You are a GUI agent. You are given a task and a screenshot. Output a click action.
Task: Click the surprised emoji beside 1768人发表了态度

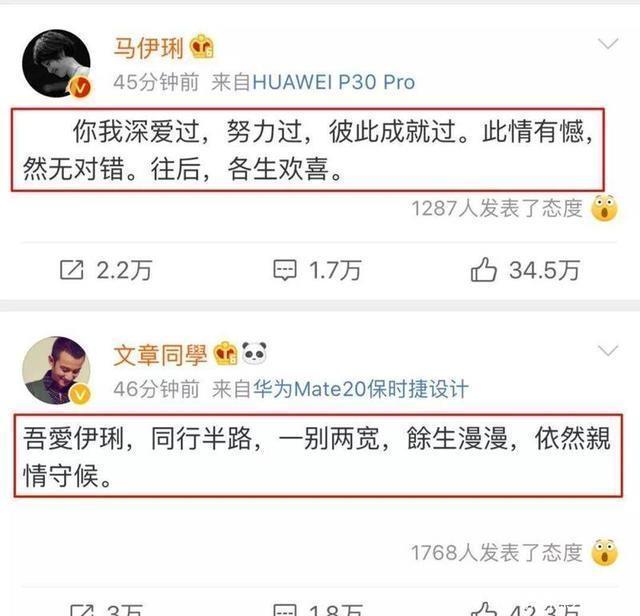[604, 552]
